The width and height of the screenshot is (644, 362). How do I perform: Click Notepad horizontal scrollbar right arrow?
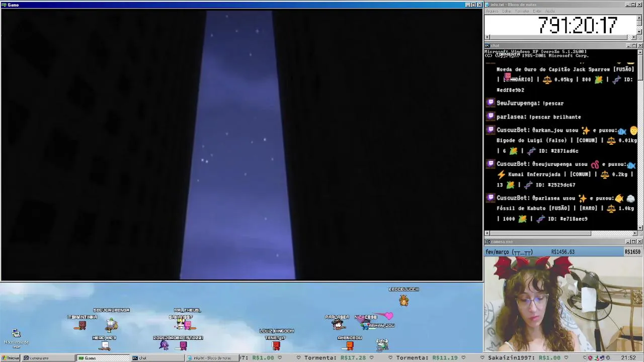[x=634, y=37]
